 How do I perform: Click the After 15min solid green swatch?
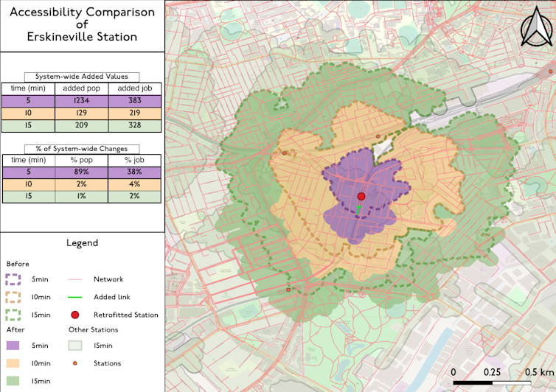(x=13, y=381)
